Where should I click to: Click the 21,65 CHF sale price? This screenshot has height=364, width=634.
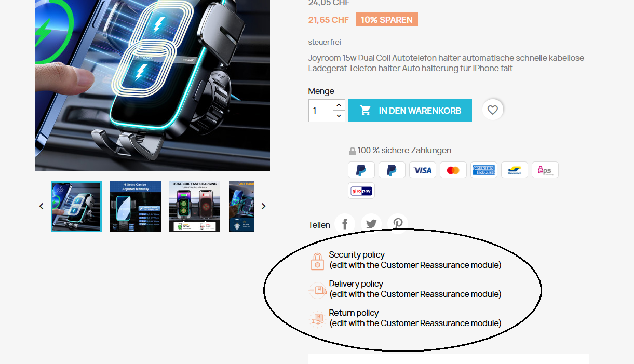click(329, 20)
